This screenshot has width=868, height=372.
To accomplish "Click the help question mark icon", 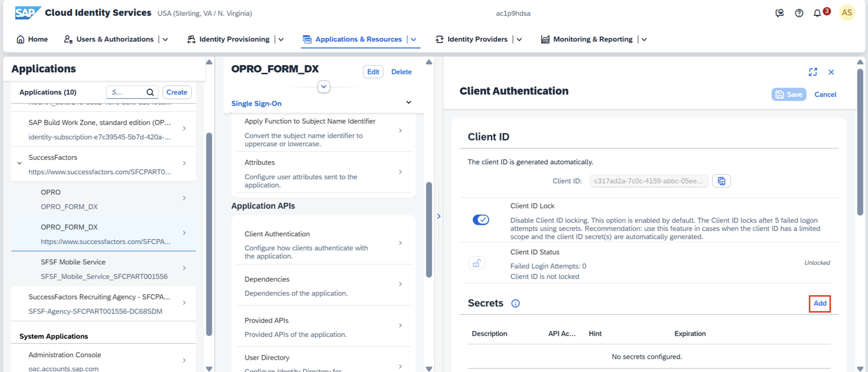I will pyautogui.click(x=799, y=13).
